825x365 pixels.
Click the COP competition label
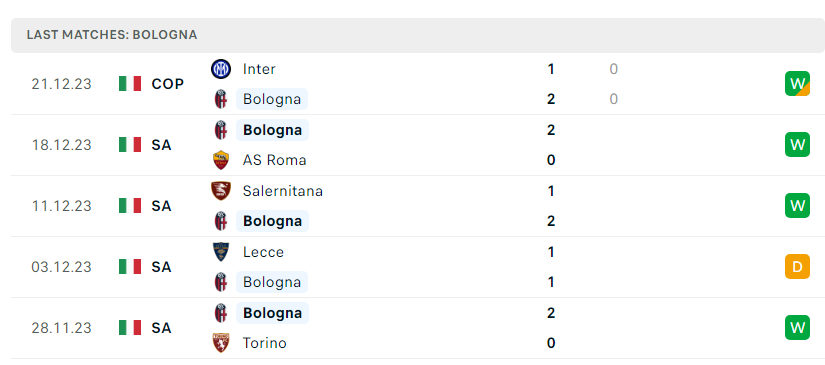(168, 84)
